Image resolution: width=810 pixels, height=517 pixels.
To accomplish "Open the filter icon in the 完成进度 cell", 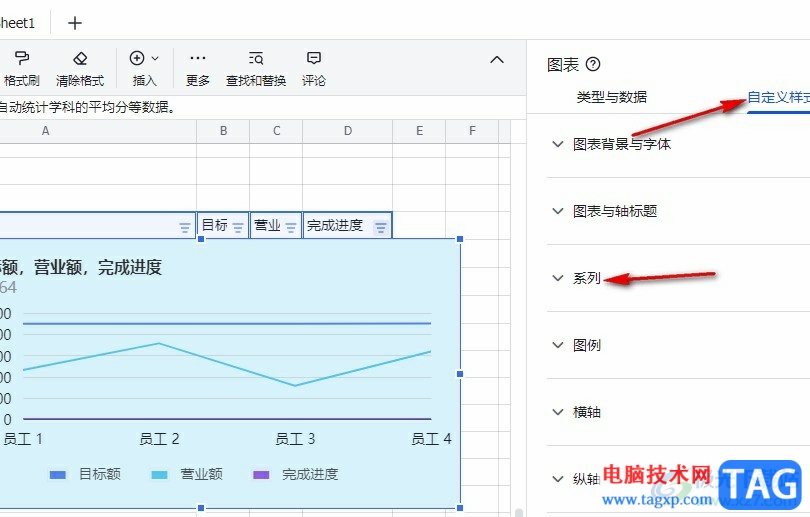I will click(381, 227).
